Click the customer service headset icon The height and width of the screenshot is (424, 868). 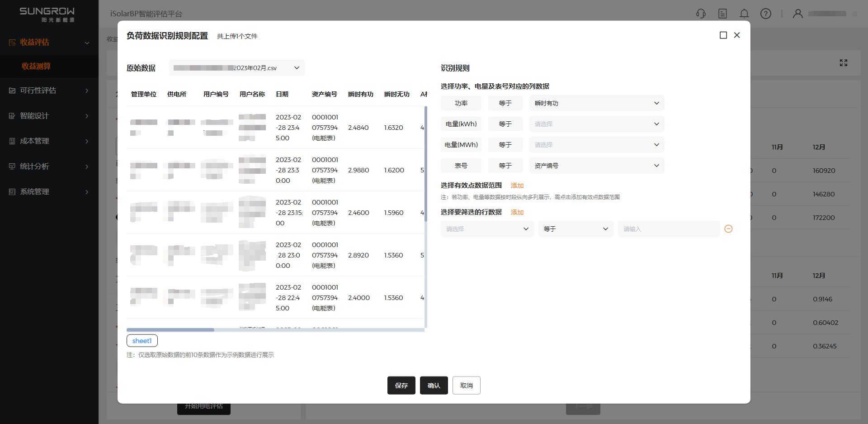point(701,14)
